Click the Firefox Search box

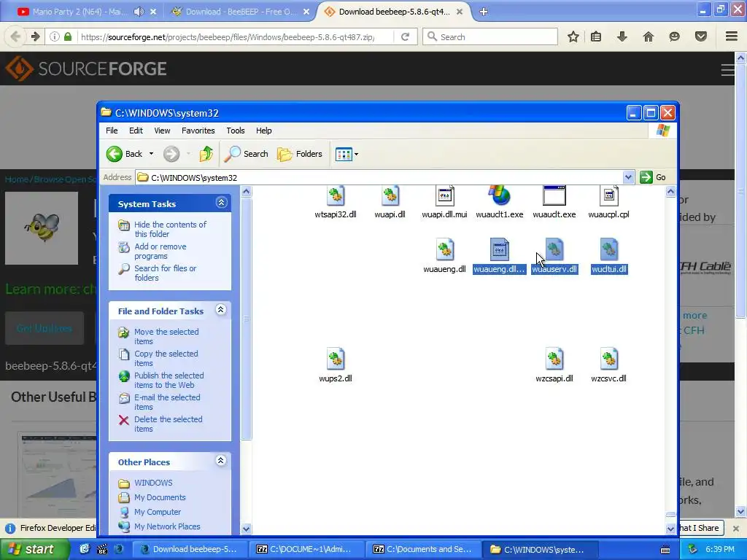[490, 36]
